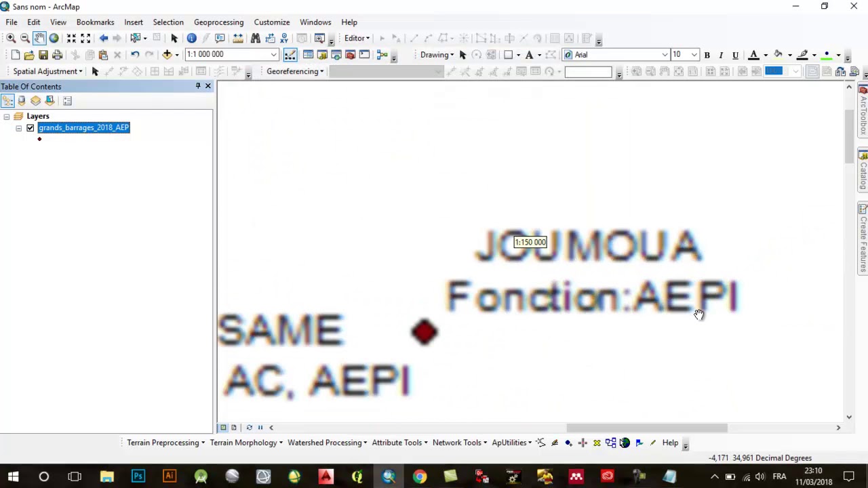This screenshot has width=868, height=488.
Task: Pick the font color A swatch
Action: click(x=753, y=55)
